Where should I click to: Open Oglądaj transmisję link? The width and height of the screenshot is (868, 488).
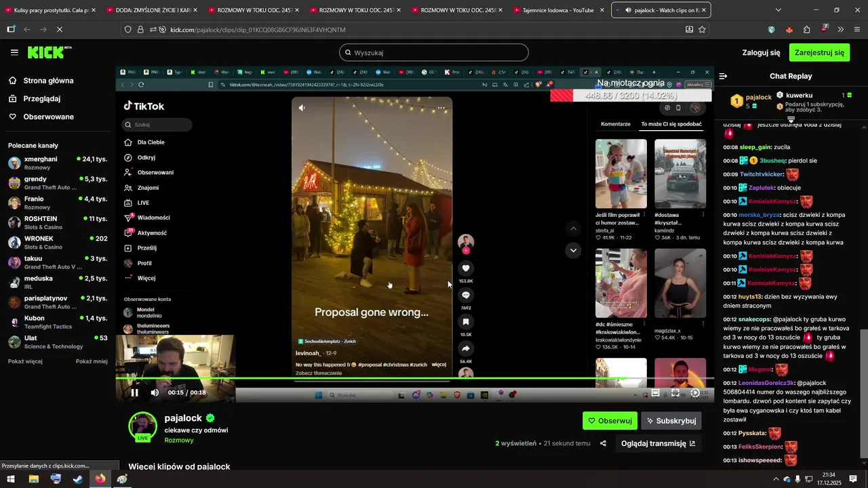click(658, 443)
